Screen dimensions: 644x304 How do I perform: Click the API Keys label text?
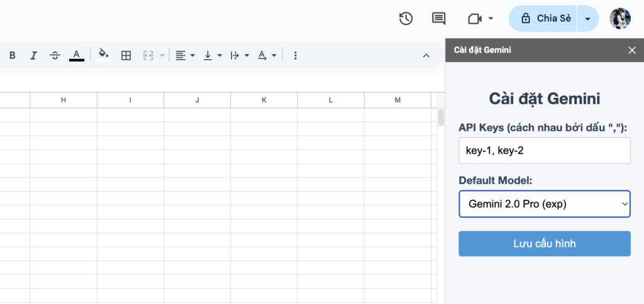543,128
